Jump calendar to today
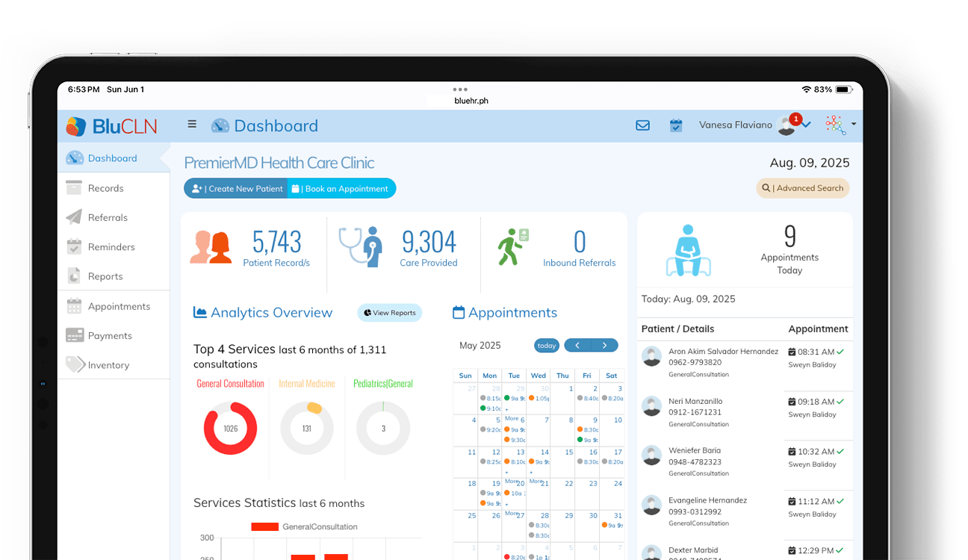968x560 pixels. 547,346
